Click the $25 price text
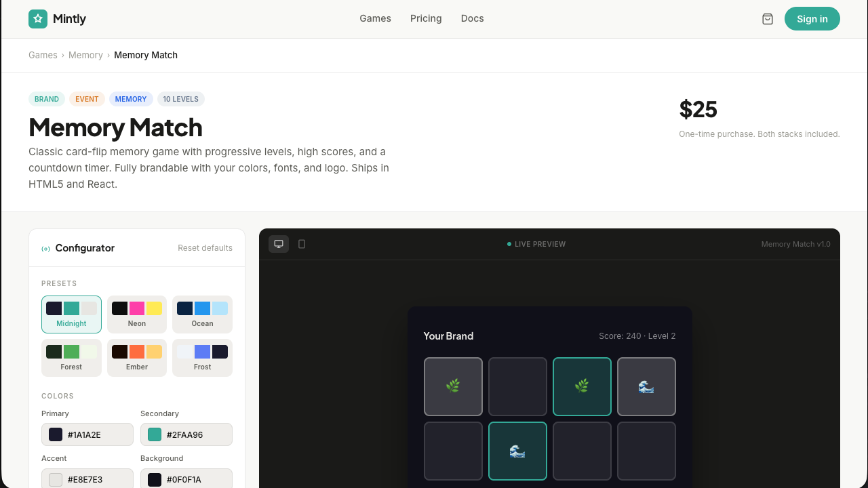This screenshot has height=488, width=868. (x=698, y=109)
